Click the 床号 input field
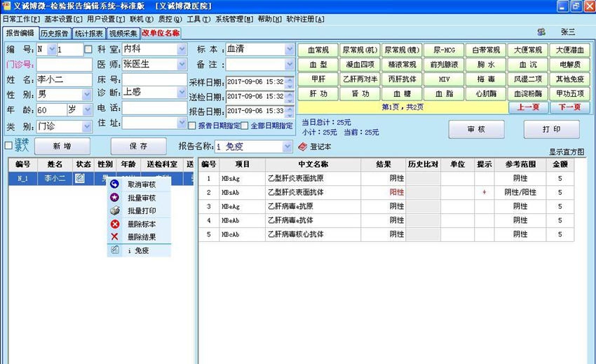596x364 pixels. click(x=154, y=79)
